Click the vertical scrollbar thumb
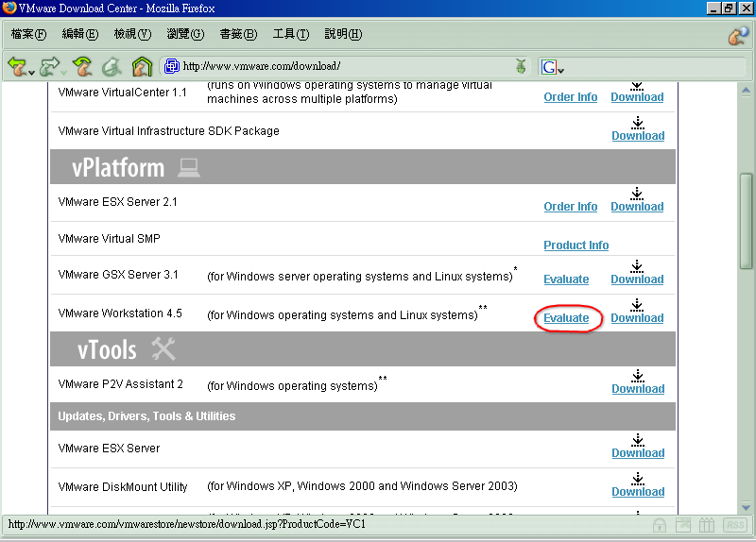The width and height of the screenshot is (756, 542). tap(747, 217)
